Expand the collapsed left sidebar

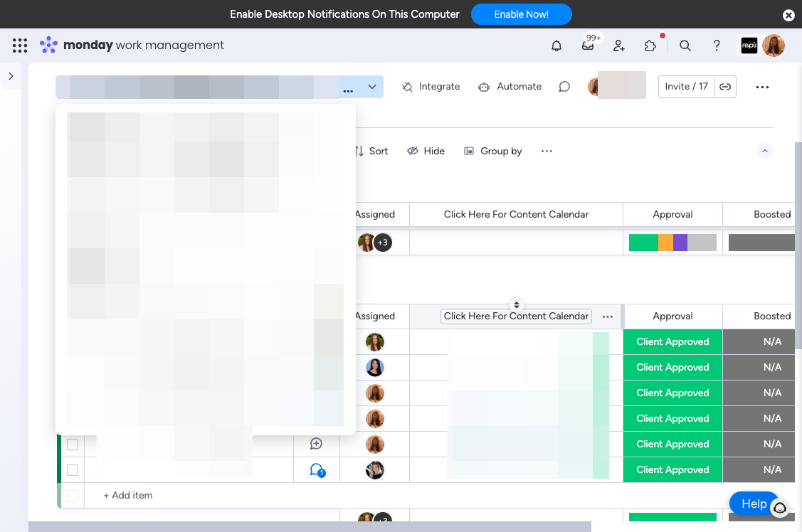pos(11,76)
